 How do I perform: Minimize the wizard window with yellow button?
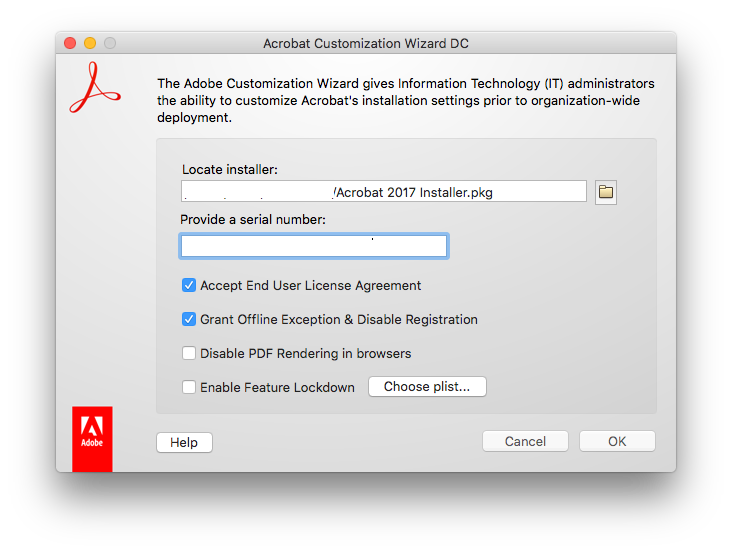coord(90,43)
